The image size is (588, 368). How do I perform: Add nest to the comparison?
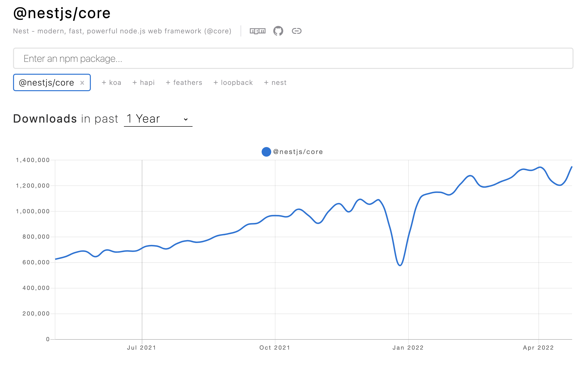pyautogui.click(x=275, y=82)
